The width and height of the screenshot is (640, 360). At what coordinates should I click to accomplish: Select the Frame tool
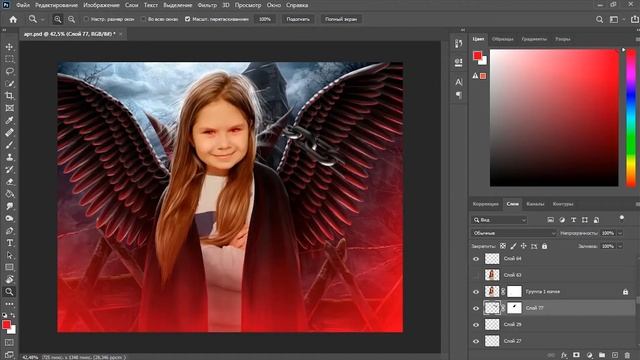pyautogui.click(x=9, y=108)
